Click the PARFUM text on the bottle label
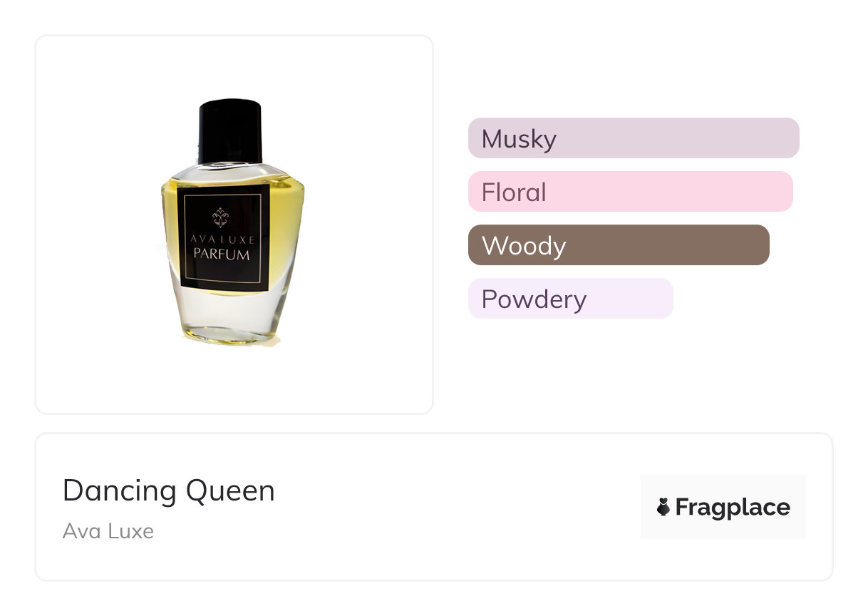The image size is (868, 616). pyautogui.click(x=223, y=254)
